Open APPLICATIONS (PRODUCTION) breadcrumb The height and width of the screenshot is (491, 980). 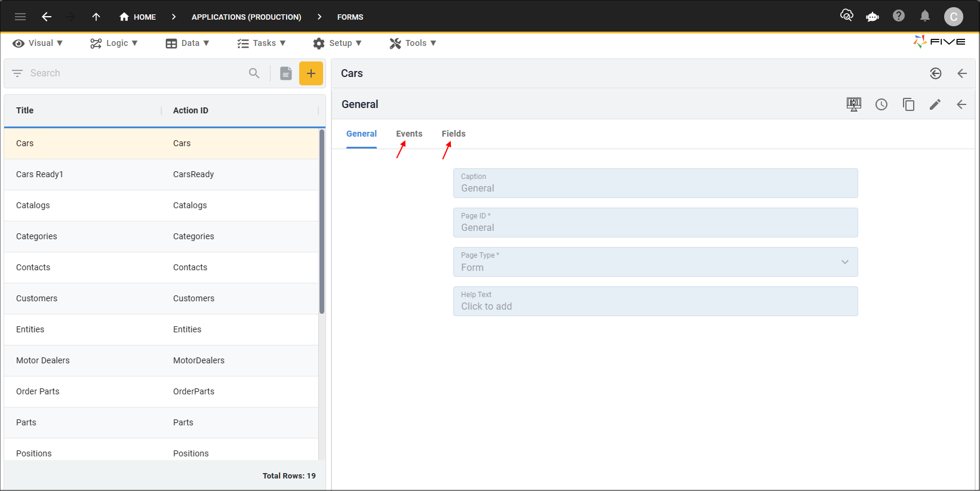tap(246, 17)
